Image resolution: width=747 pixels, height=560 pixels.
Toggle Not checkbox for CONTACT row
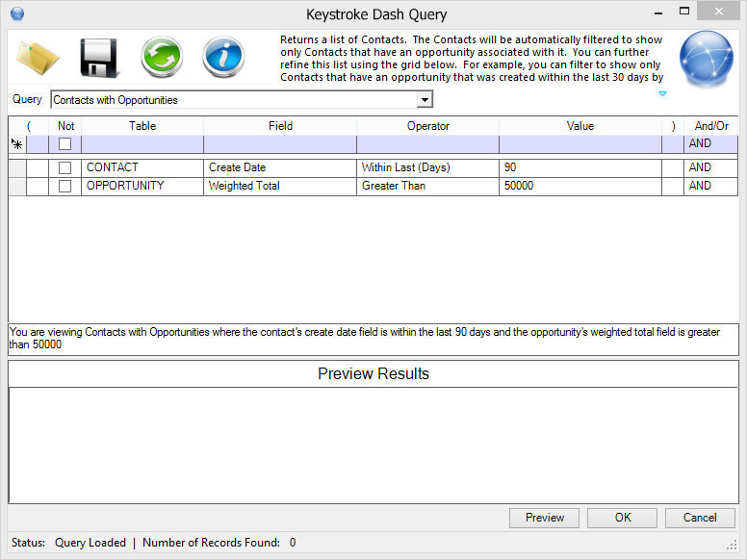click(x=64, y=167)
